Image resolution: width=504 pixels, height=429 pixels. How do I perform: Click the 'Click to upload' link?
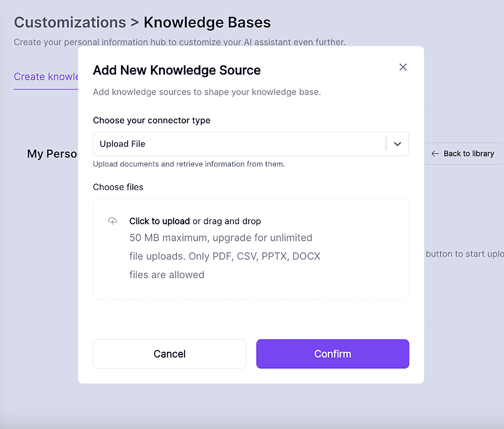click(160, 221)
